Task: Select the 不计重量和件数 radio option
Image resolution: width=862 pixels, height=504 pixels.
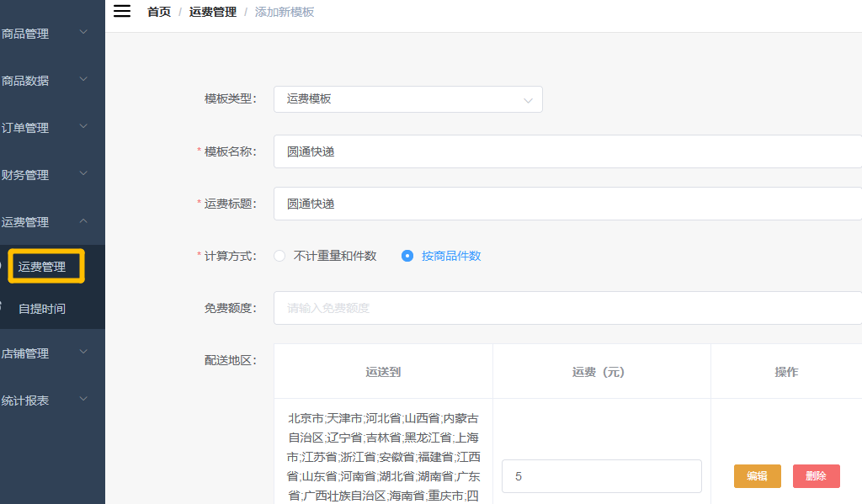Action: coord(280,256)
